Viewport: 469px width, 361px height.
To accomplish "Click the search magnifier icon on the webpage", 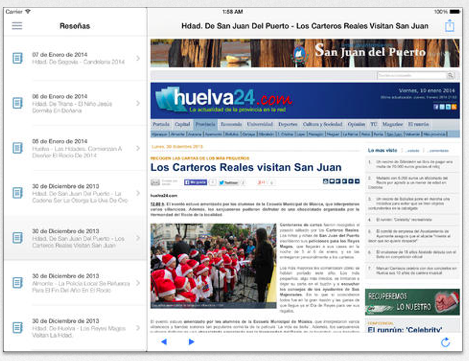I will pos(450,76).
